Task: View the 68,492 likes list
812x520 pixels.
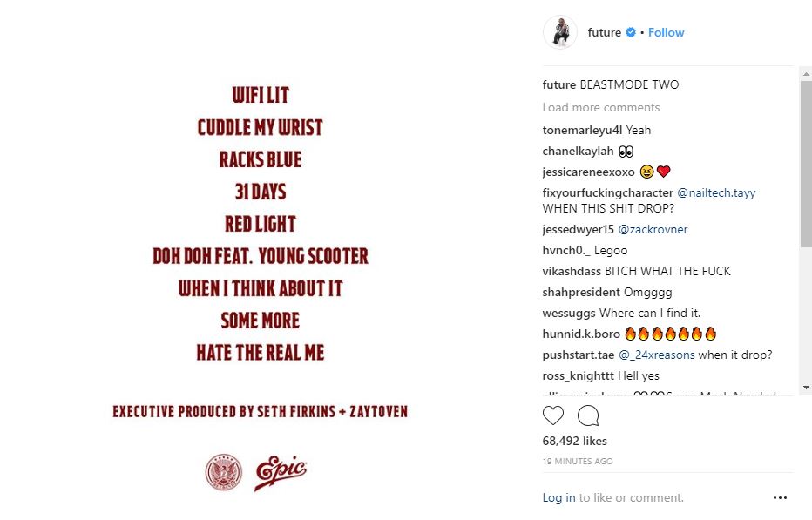Action: point(574,441)
